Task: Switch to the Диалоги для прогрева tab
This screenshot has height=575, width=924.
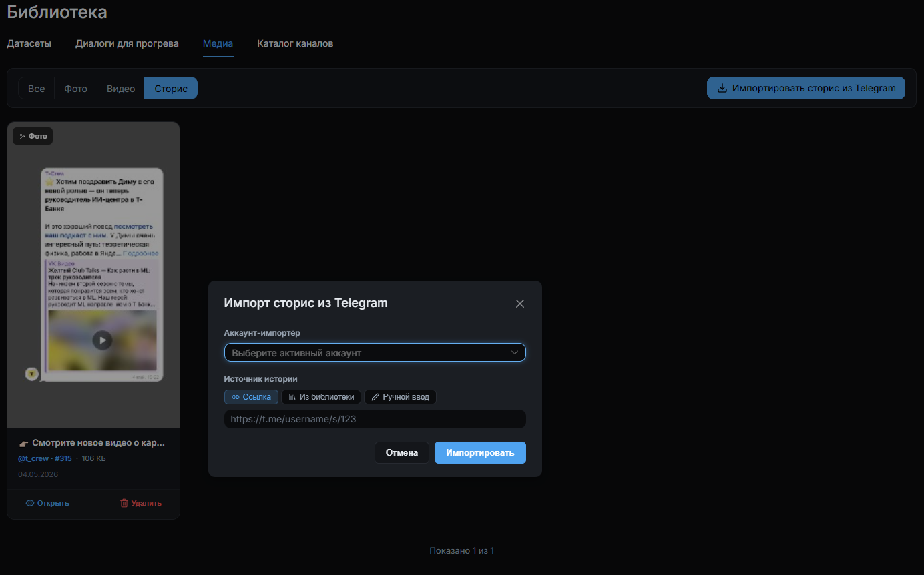Action: 127,43
